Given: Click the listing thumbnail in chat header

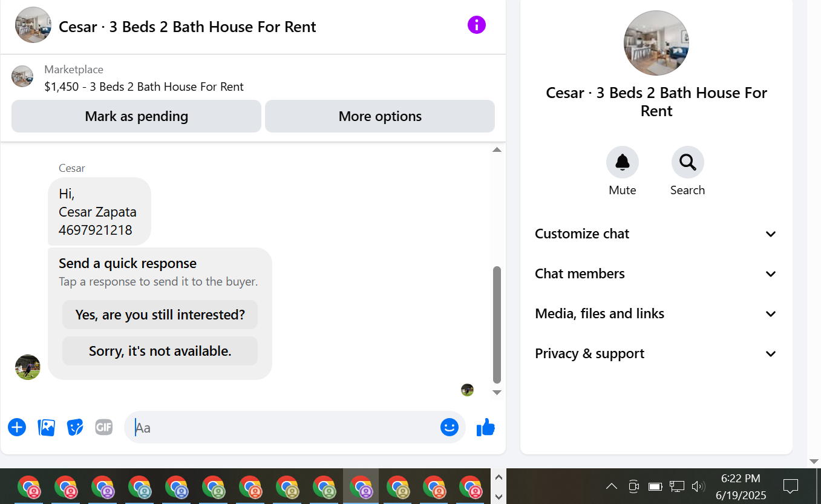Looking at the screenshot, I should (33, 25).
